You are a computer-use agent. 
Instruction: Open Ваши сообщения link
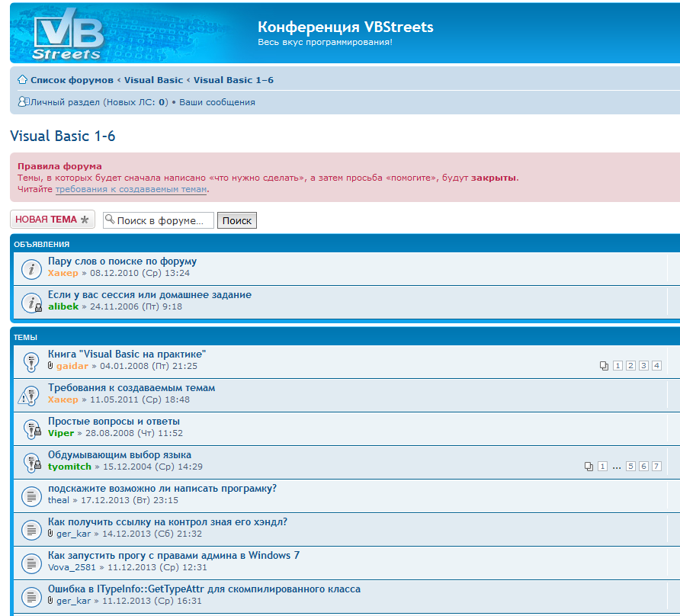click(217, 102)
